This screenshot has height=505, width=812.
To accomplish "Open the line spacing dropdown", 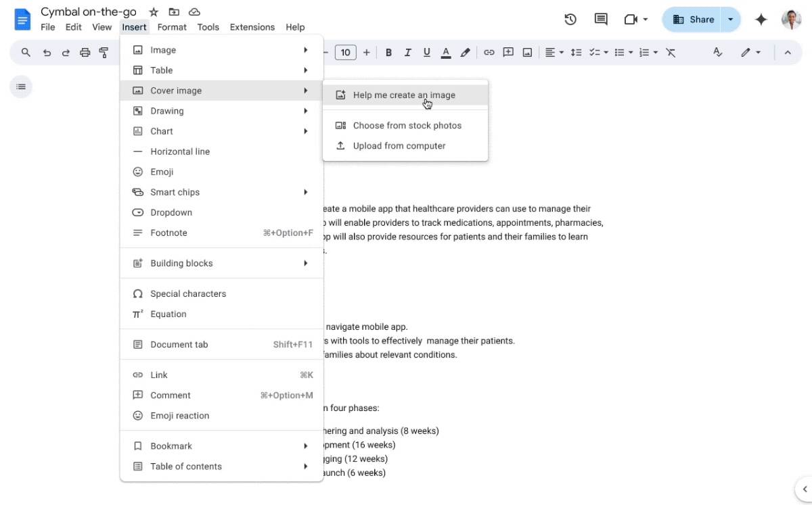I will [x=576, y=52].
